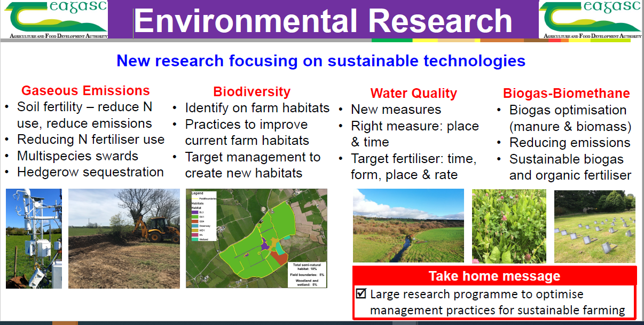Image resolution: width=644 pixels, height=325 pixels.
Task: Click the 'Right measure: place' bullet line
Action: [414, 127]
